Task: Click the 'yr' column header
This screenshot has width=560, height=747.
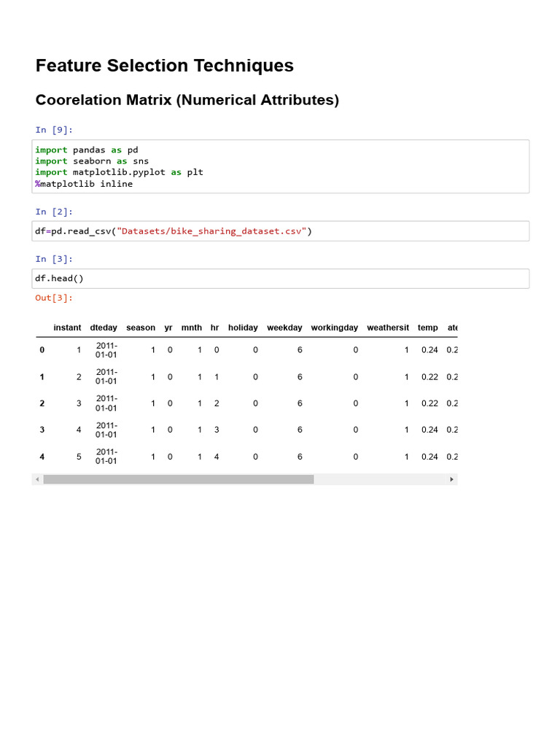Action: pos(168,328)
